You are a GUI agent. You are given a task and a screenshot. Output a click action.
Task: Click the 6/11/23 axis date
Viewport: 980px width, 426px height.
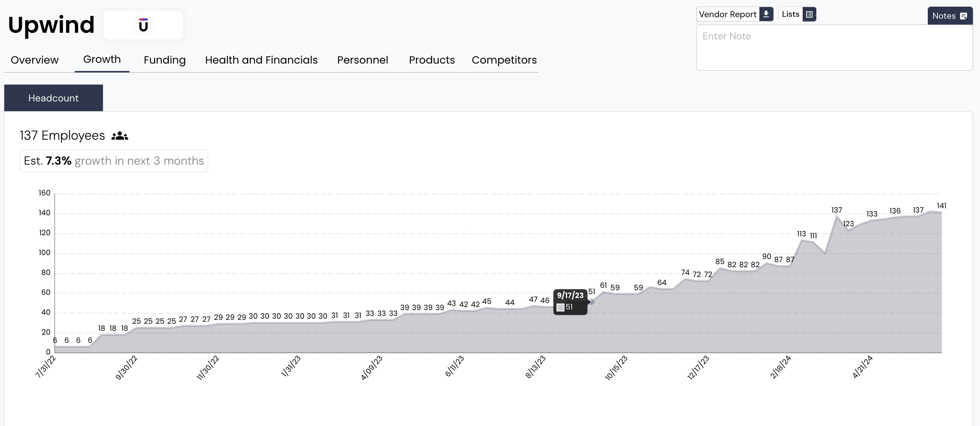tap(454, 366)
